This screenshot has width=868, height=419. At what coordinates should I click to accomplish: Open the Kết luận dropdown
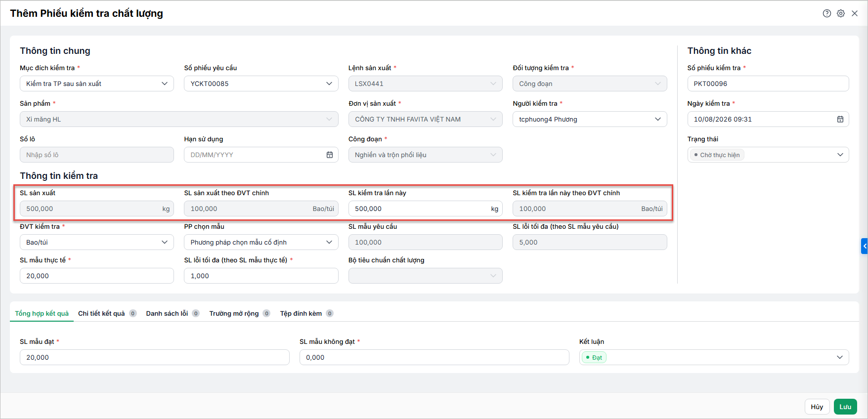pyautogui.click(x=714, y=357)
